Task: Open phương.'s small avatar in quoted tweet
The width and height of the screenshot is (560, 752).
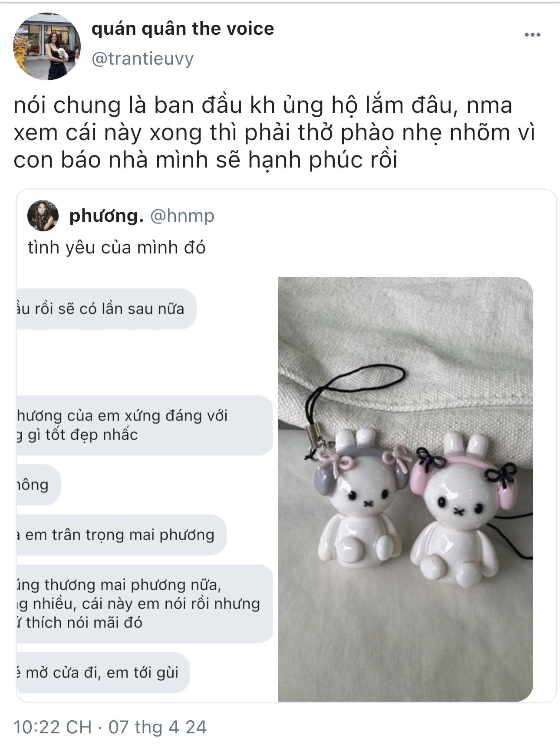Action: [x=43, y=216]
